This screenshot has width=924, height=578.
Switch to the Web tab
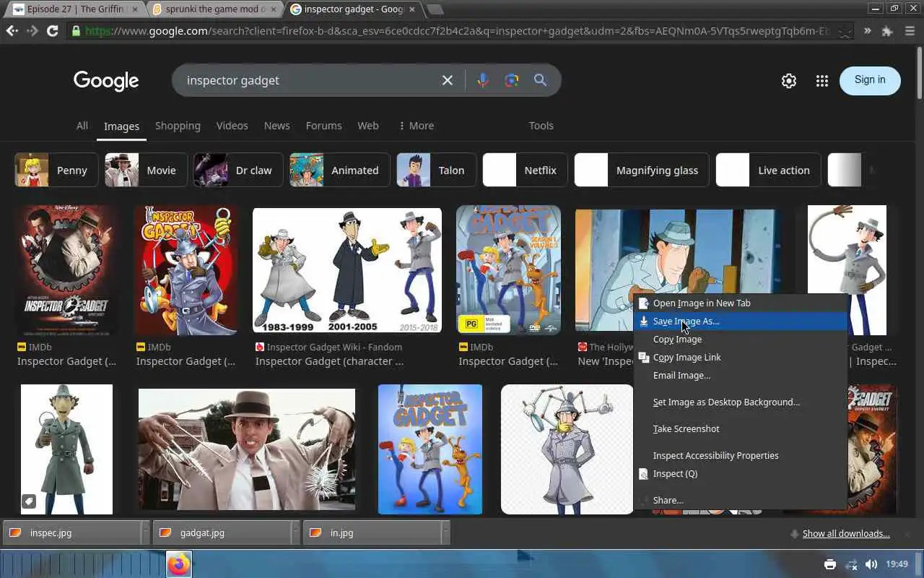coord(368,126)
